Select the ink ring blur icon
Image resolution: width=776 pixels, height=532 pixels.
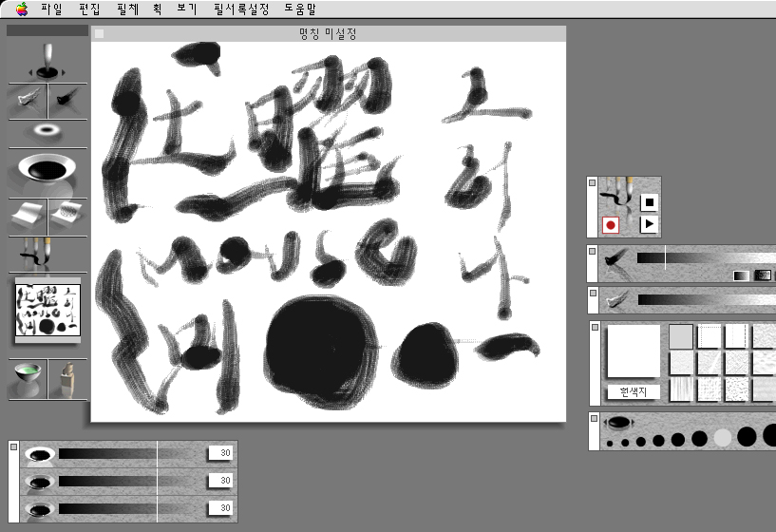pyautogui.click(x=47, y=130)
